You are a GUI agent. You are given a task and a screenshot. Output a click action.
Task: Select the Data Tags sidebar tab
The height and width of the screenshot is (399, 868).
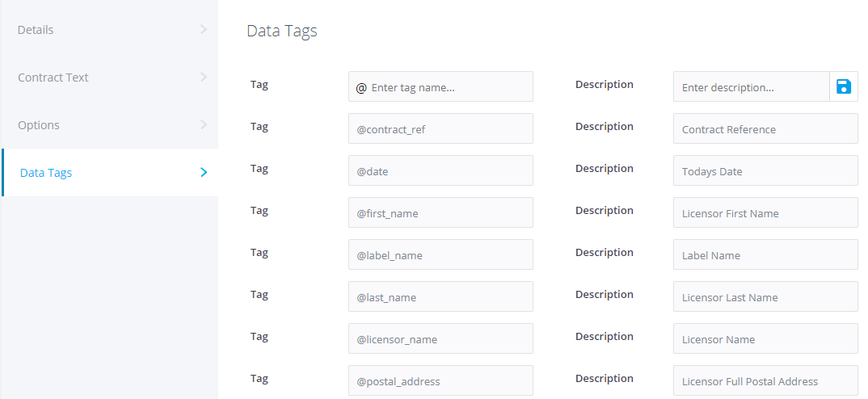pos(46,173)
